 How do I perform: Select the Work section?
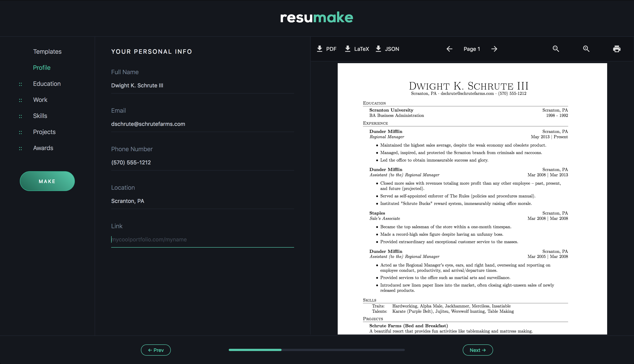pyautogui.click(x=40, y=100)
